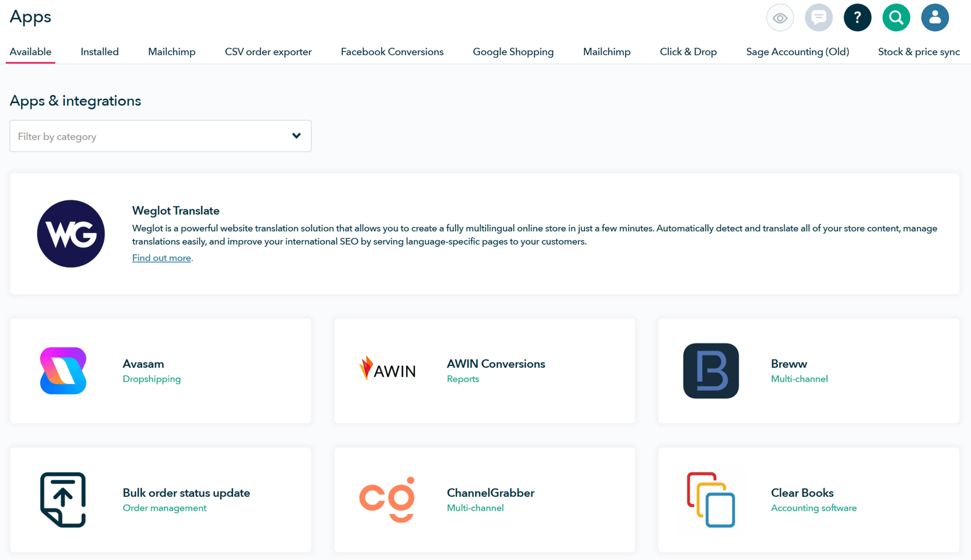Open the Stock & price sync tab

click(919, 52)
